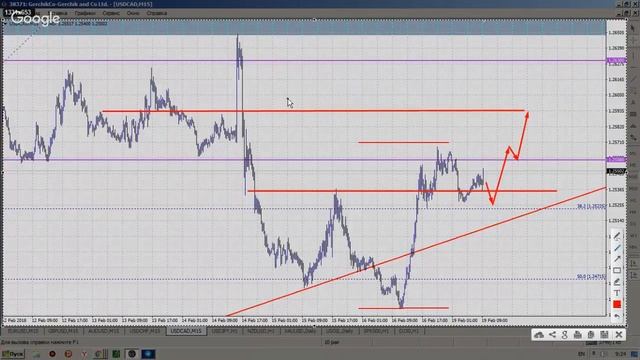Switch to the NZDUSD,H1 chart tab
This screenshot has width=640, height=360.
[x=261, y=331]
